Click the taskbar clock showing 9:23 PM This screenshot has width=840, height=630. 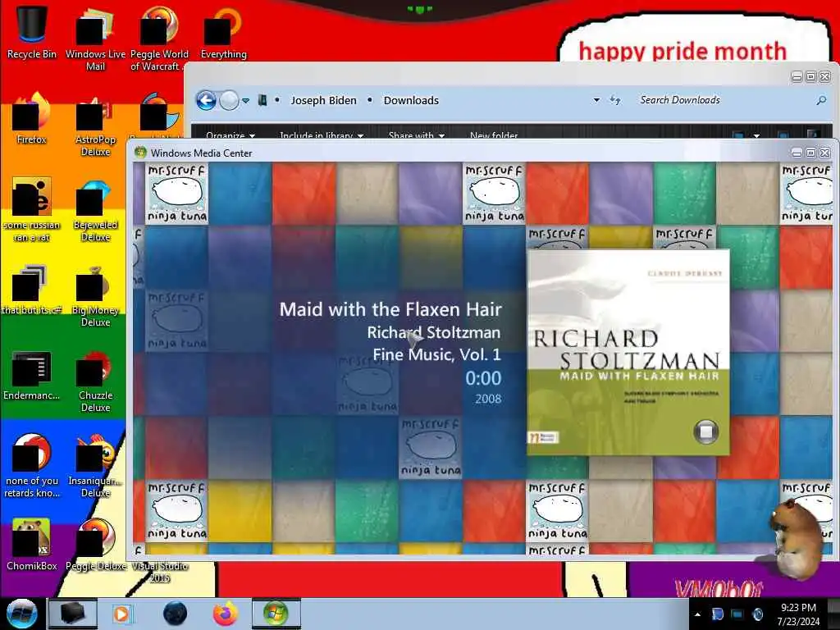click(798, 614)
